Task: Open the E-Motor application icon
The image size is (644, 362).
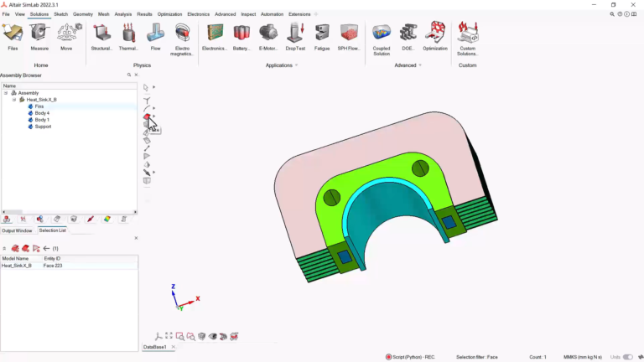Action: point(268,37)
